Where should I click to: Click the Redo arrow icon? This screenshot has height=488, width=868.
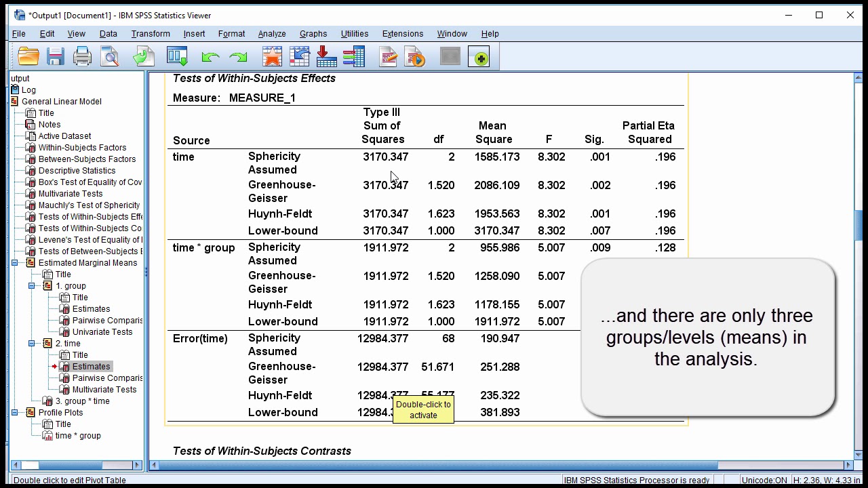coord(238,58)
